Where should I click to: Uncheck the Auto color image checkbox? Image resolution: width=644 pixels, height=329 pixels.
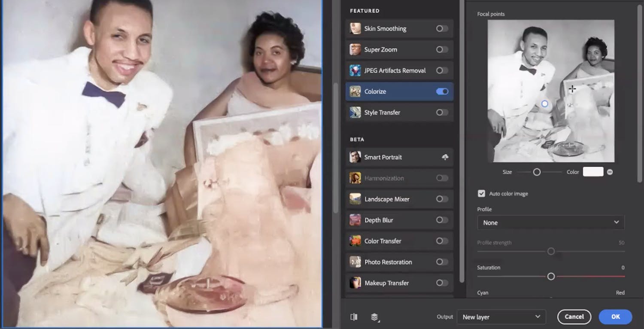tap(481, 193)
